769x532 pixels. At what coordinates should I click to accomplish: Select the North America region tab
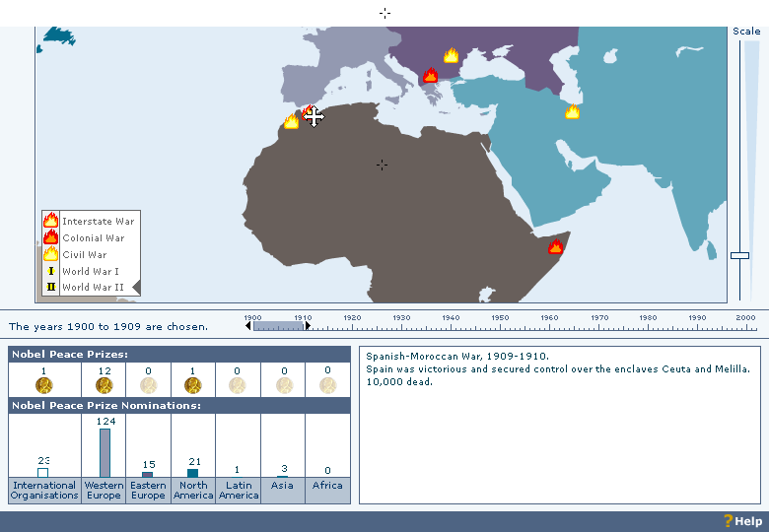(193, 491)
